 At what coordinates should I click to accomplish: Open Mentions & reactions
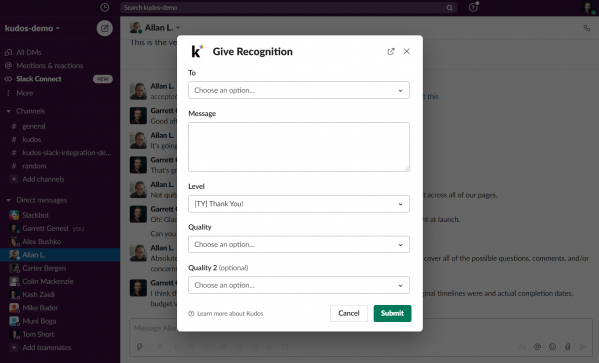(49, 66)
